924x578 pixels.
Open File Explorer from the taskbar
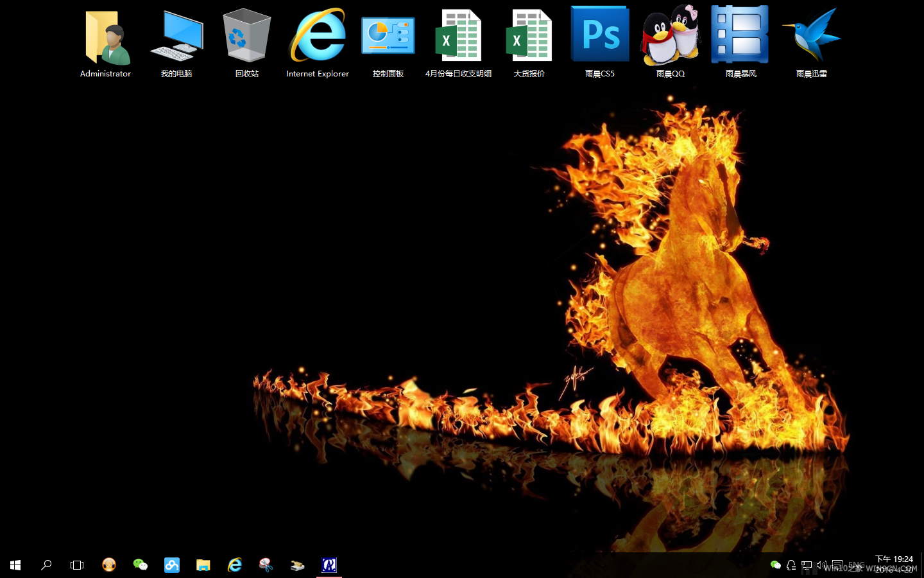(x=203, y=565)
